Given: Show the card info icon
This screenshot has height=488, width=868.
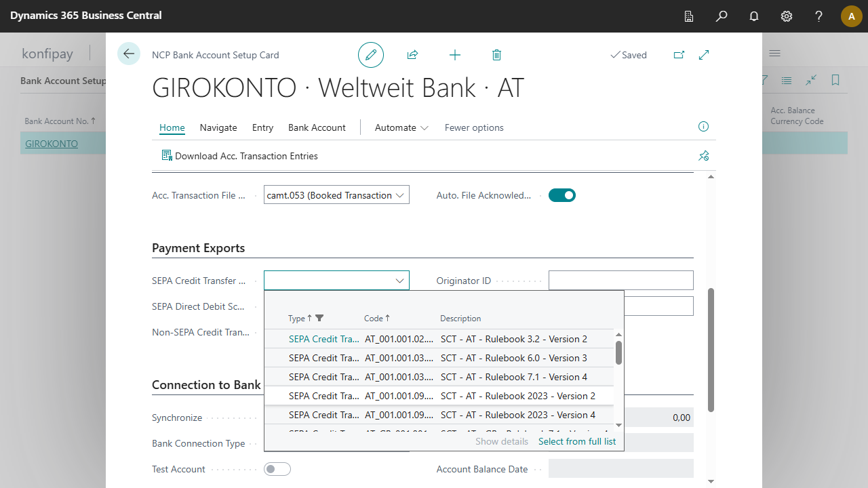Looking at the screenshot, I should pyautogui.click(x=704, y=127).
